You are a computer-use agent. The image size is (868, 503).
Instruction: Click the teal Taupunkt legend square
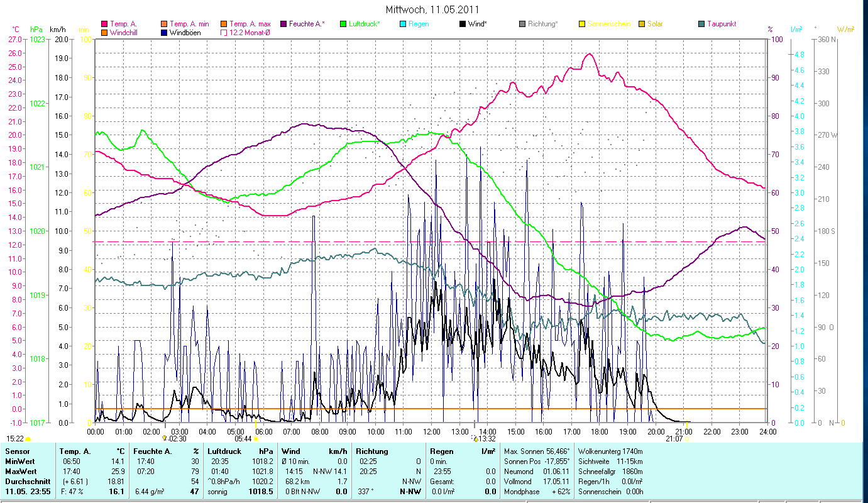[701, 24]
